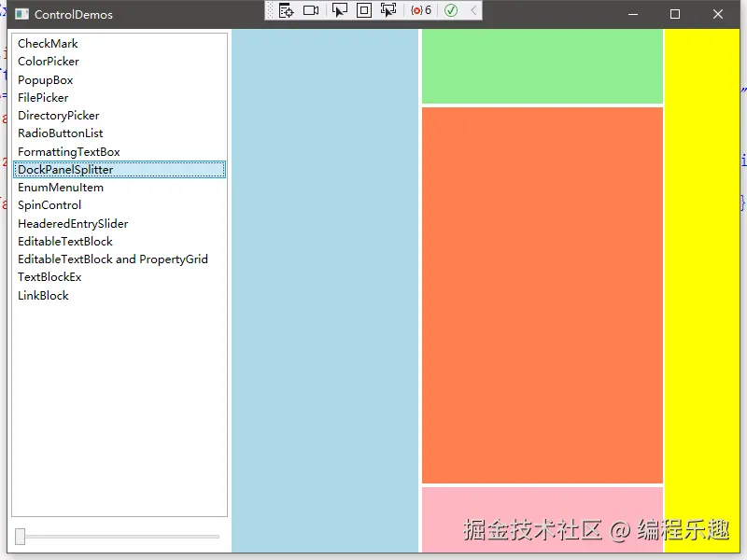The width and height of the screenshot is (747, 560).
Task: Click the light blue docked panel
Action: (325, 290)
